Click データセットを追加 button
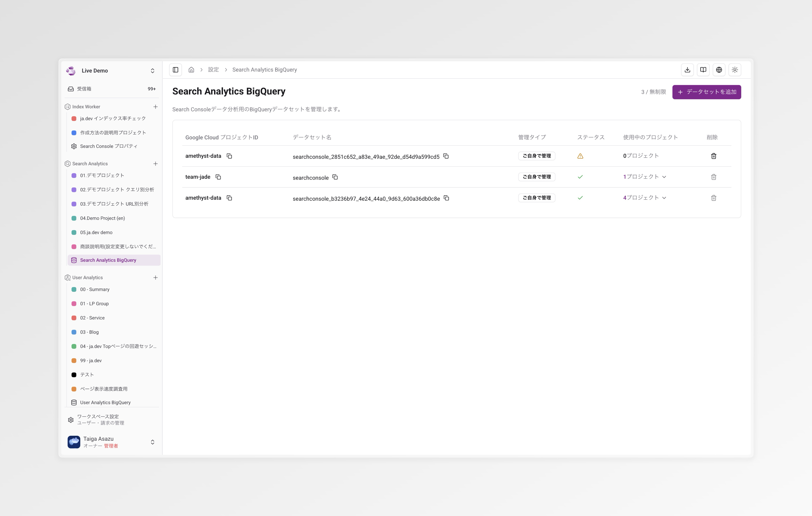 click(707, 92)
